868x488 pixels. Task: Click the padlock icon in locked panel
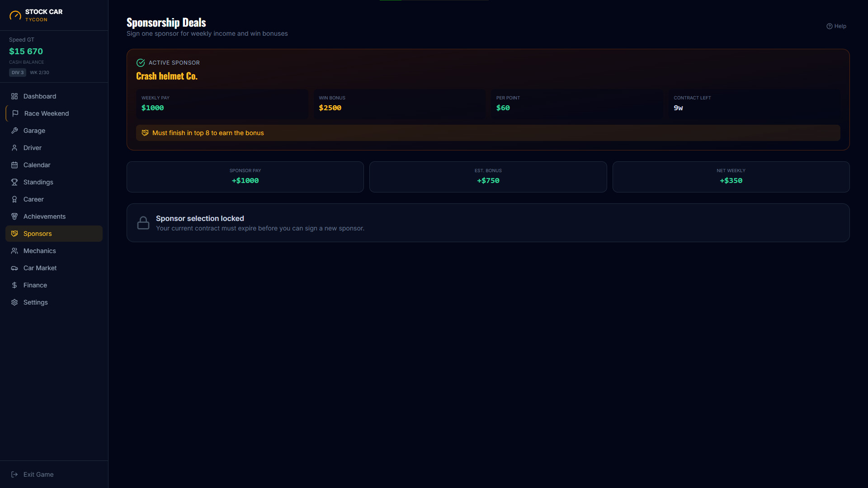(x=143, y=223)
